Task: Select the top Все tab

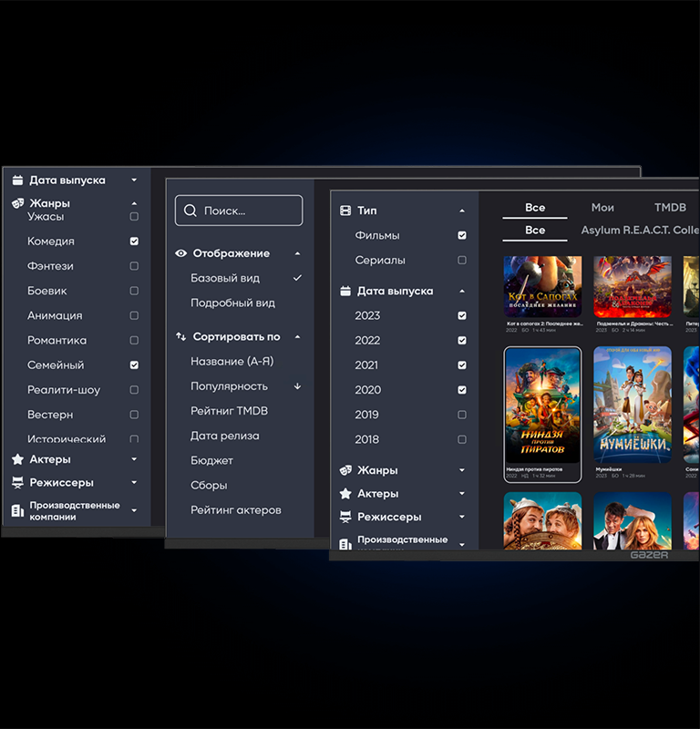Action: tap(535, 208)
